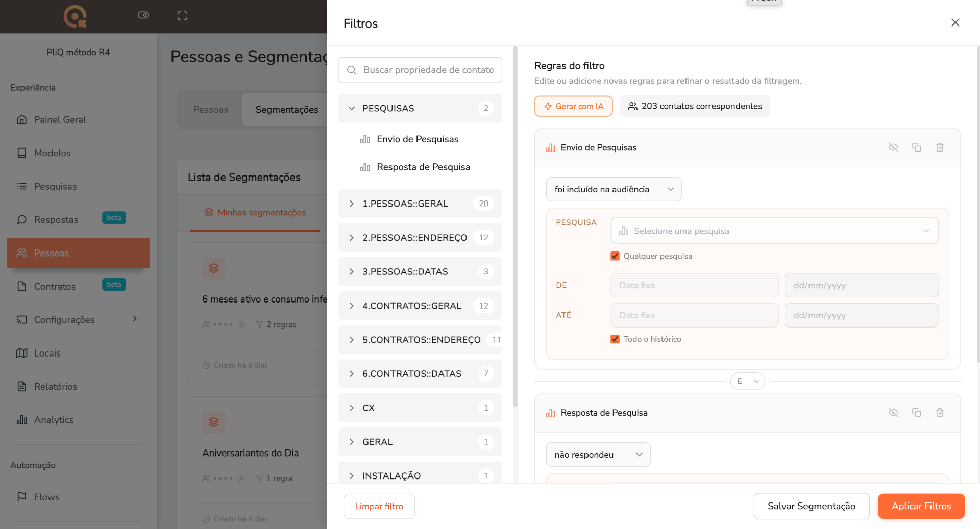The image size is (980, 529).
Task: Open 'não respondeu' dropdown
Action: coord(598,455)
